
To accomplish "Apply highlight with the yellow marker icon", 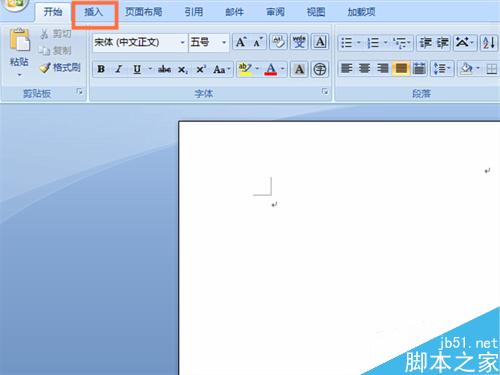I will coord(245,69).
